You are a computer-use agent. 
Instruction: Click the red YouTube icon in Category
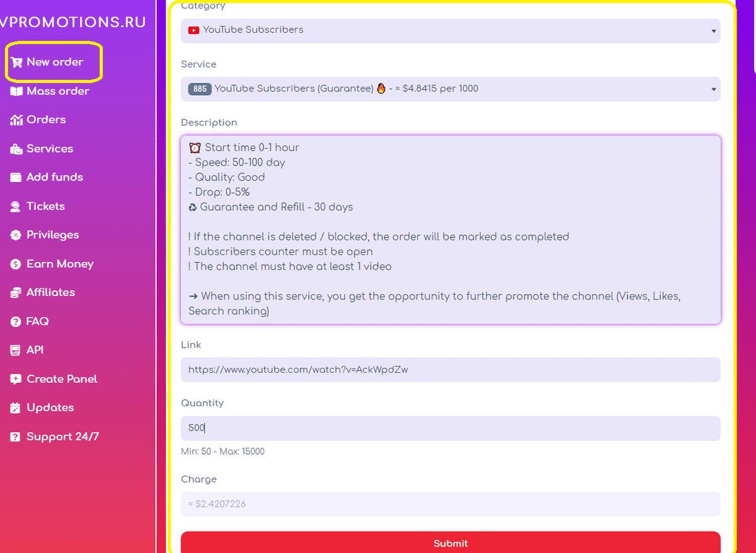(x=193, y=30)
